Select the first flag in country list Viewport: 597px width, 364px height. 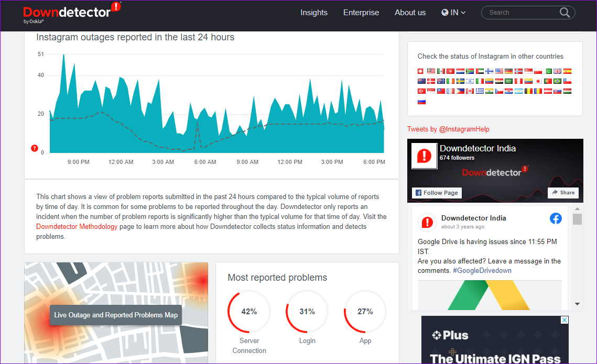coord(421,71)
